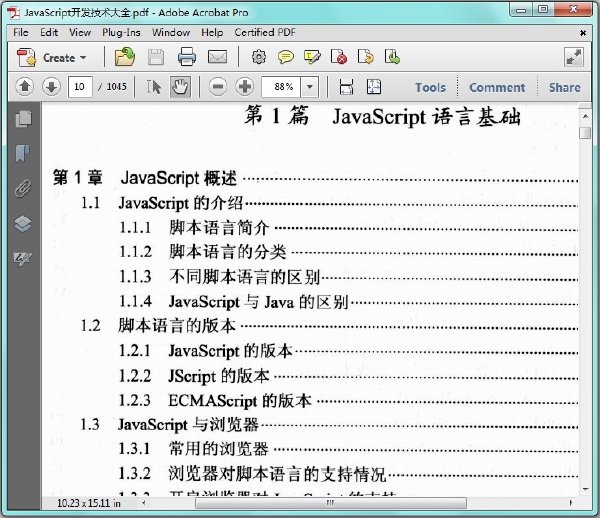Open the Share pane
The height and width of the screenshot is (518, 600).
(565, 88)
